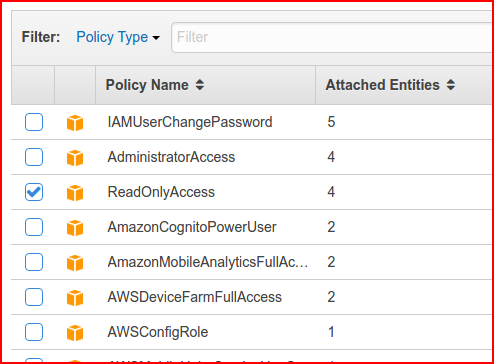Click attached entities count 4 for ReadOnlyAccess

(331, 192)
